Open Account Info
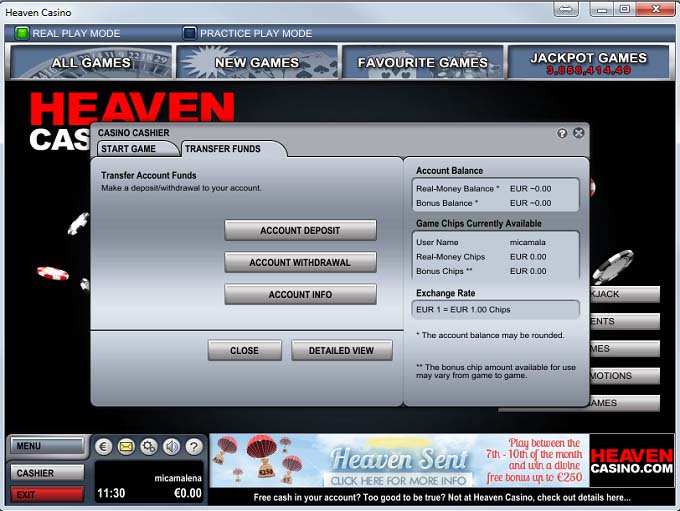 click(300, 295)
